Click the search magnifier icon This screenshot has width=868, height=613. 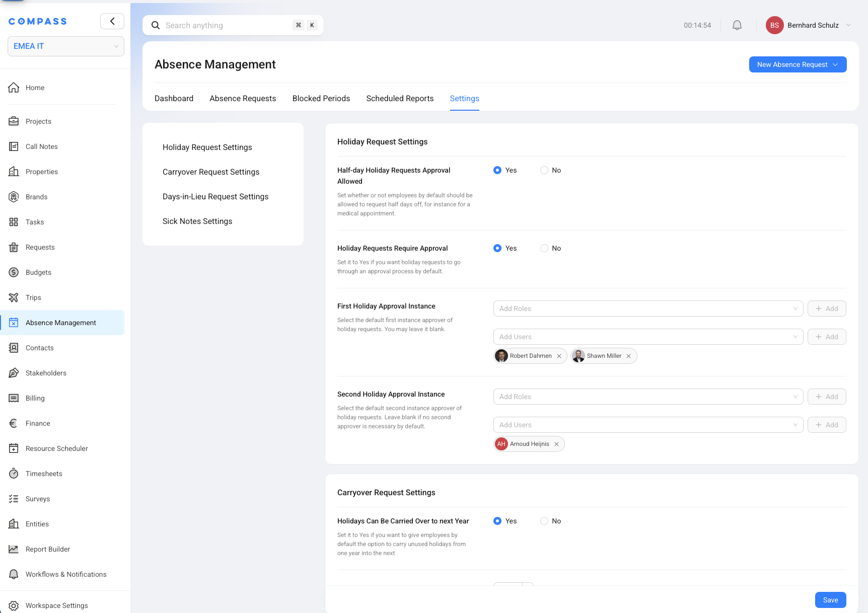156,25
